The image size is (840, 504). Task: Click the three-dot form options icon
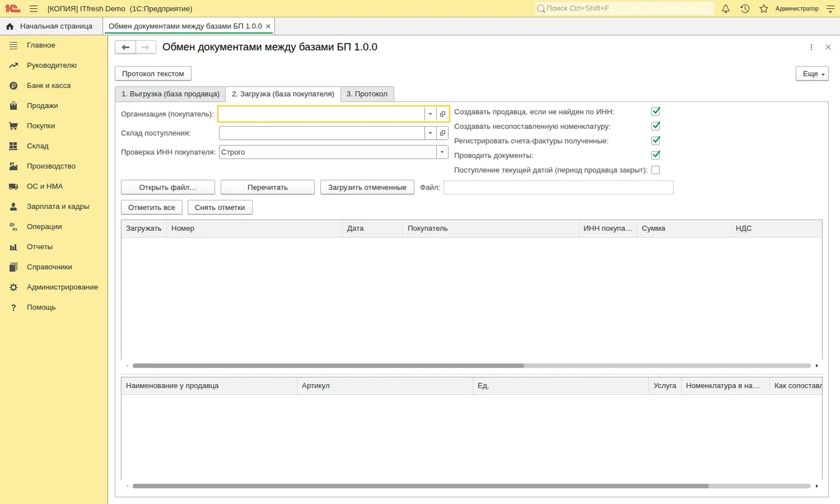[x=811, y=47]
